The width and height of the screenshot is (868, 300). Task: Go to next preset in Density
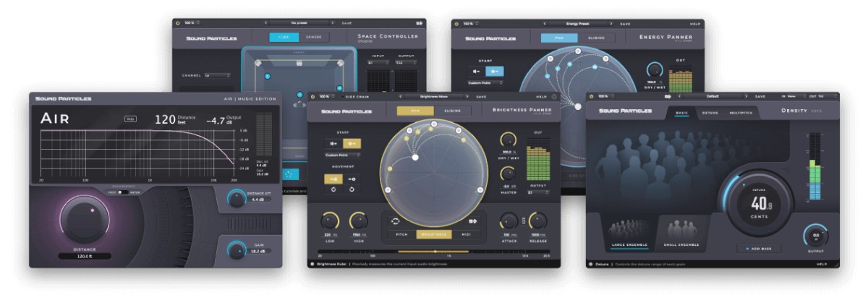[746, 96]
